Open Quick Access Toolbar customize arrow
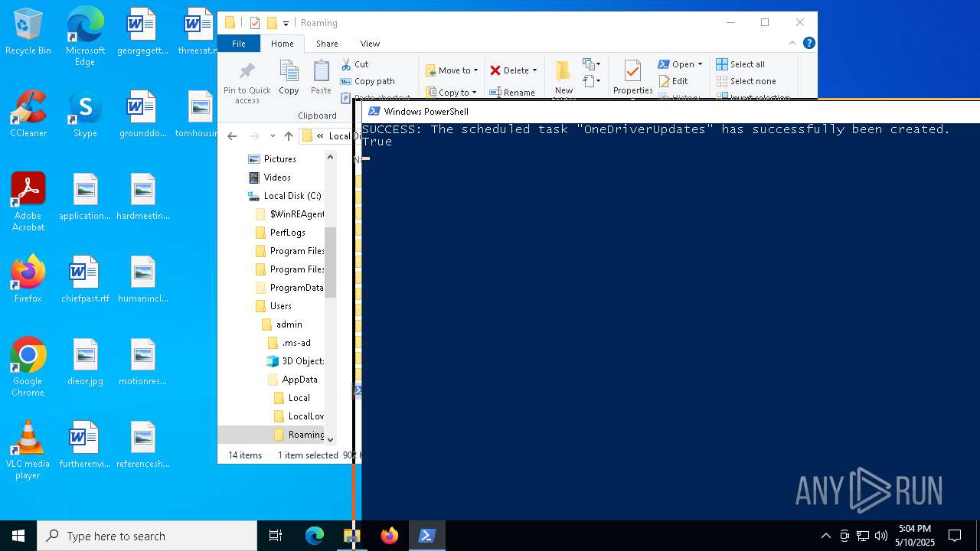 (x=286, y=23)
